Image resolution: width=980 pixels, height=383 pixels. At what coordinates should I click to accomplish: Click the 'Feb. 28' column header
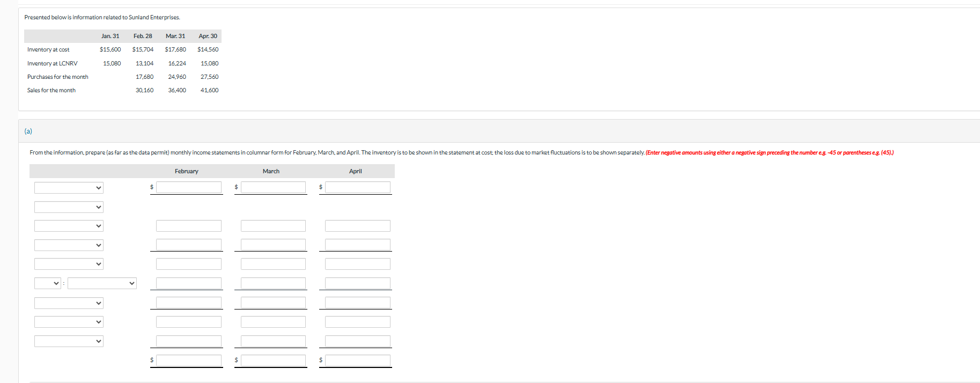click(143, 36)
